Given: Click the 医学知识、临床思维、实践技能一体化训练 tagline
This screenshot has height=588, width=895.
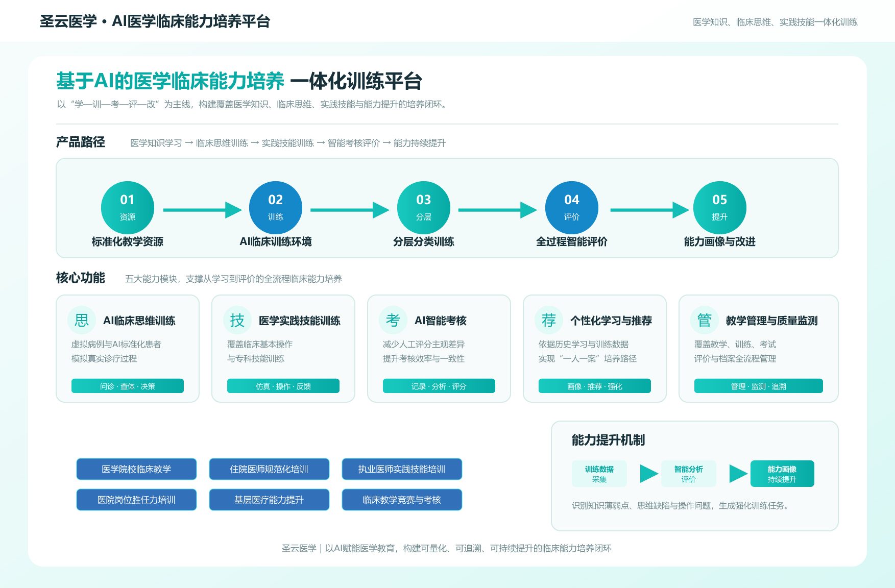Looking at the screenshot, I should (775, 22).
